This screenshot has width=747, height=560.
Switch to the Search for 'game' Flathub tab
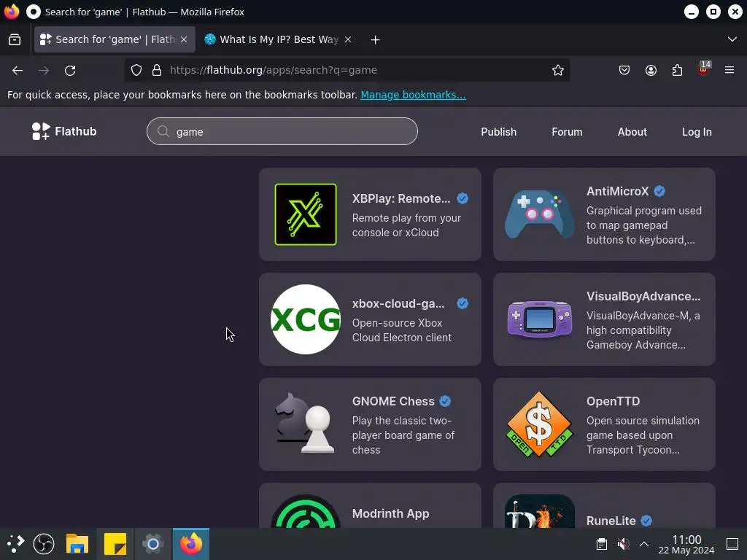pos(115,39)
